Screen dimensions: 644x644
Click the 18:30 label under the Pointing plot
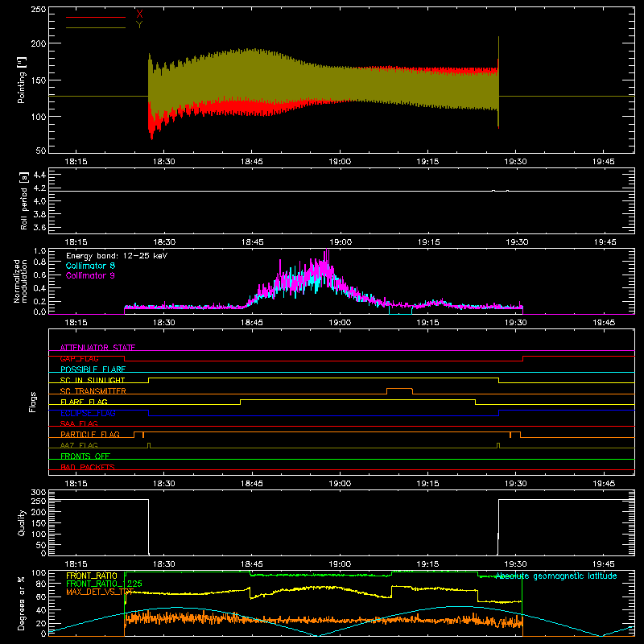click(x=164, y=162)
